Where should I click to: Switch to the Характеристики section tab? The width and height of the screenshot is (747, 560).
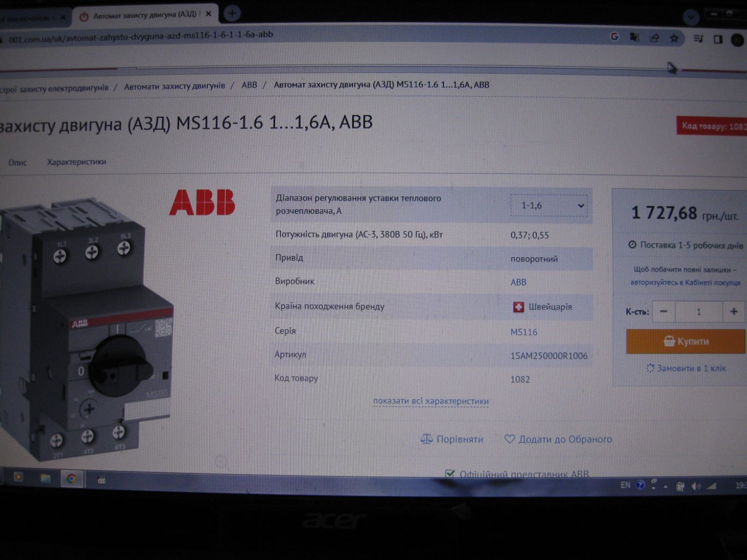coord(77,162)
